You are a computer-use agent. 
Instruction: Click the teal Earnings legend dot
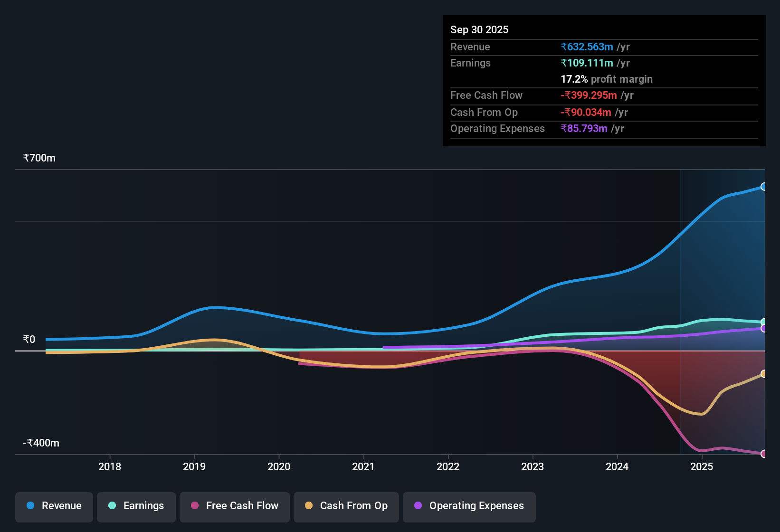tap(112, 506)
